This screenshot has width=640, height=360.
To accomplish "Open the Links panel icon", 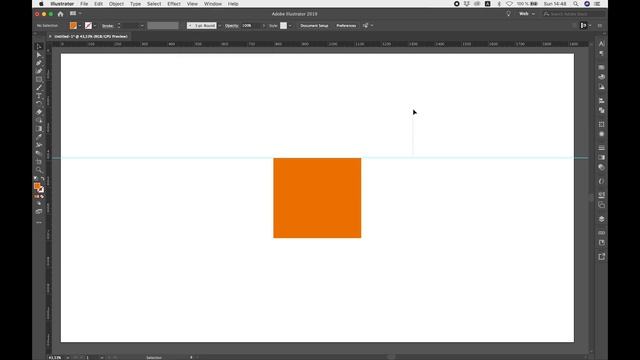I will click(601, 233).
